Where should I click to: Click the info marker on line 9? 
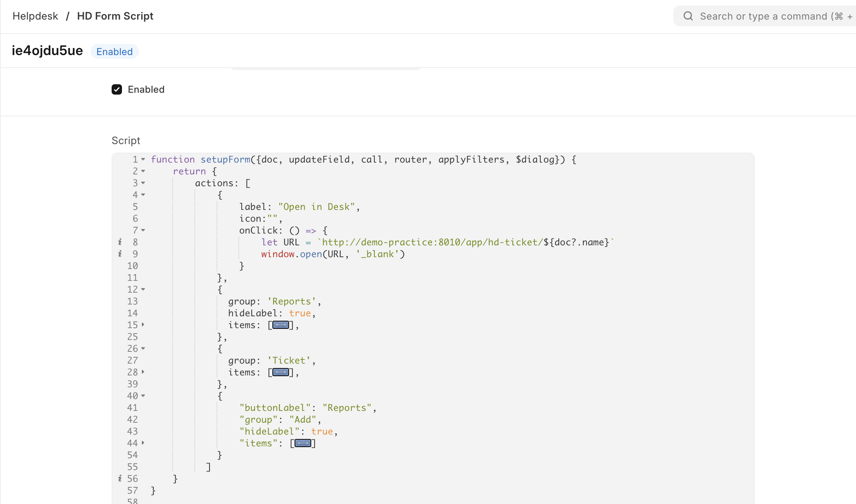click(120, 254)
